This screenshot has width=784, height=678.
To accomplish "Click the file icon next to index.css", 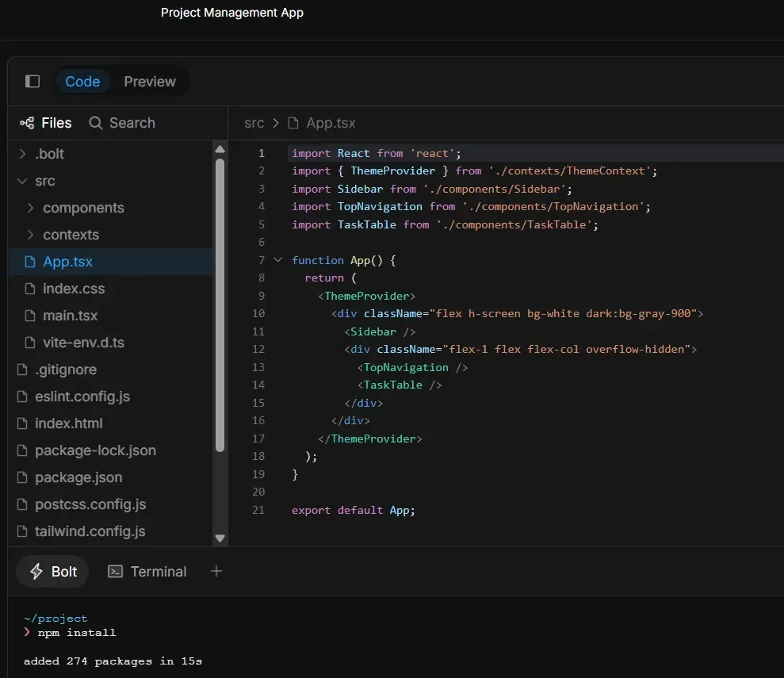I will (30, 289).
